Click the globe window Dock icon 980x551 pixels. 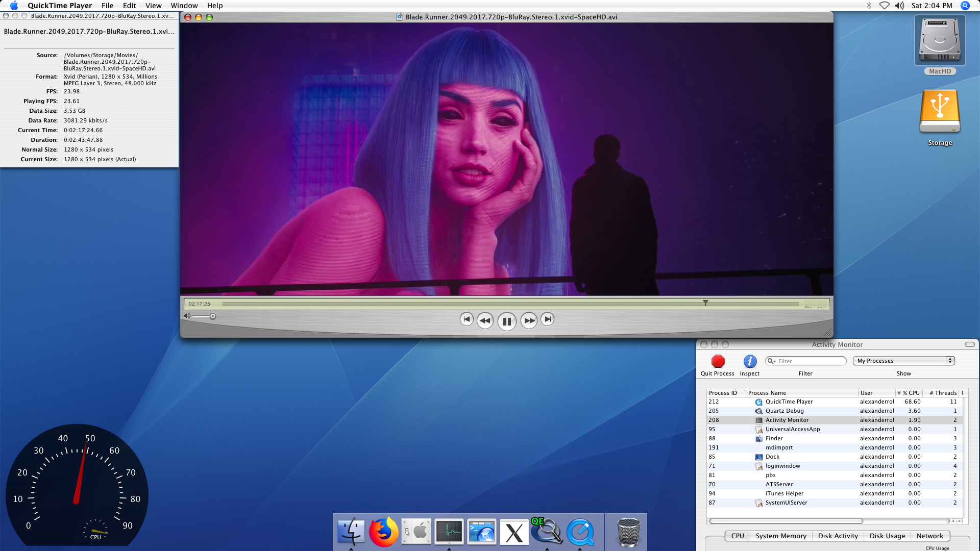481,532
